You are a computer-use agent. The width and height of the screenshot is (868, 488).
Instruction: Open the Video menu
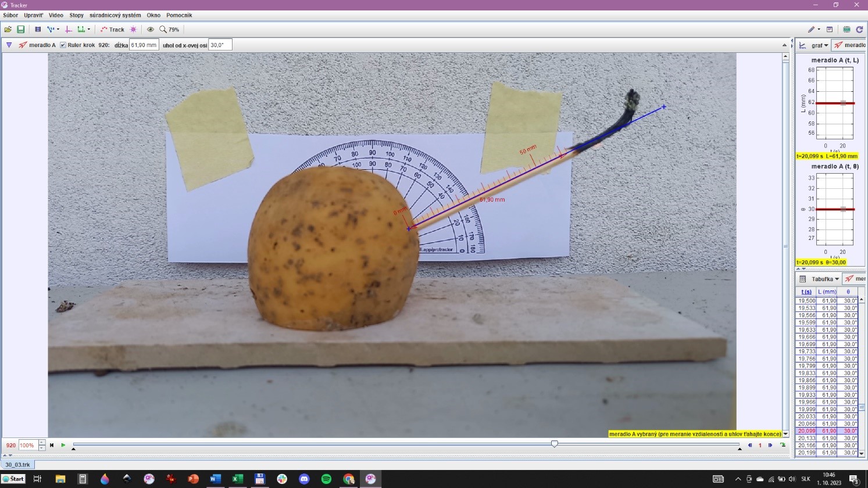[x=56, y=15]
